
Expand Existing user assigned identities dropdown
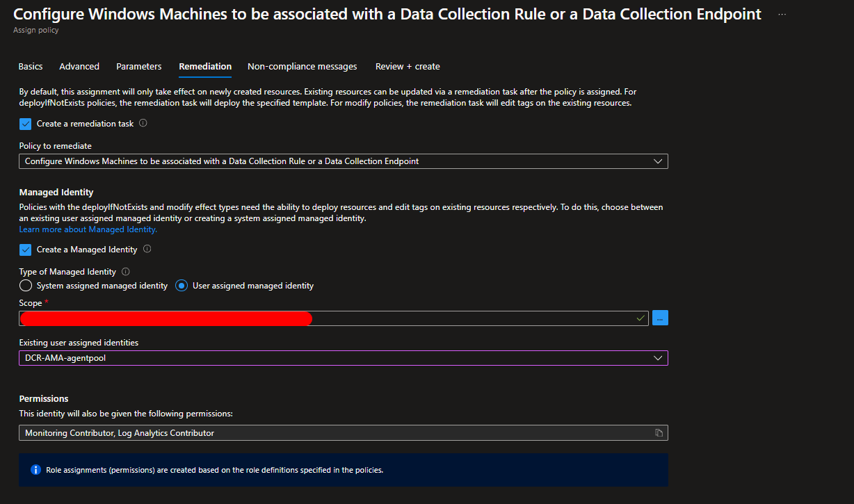(343, 358)
